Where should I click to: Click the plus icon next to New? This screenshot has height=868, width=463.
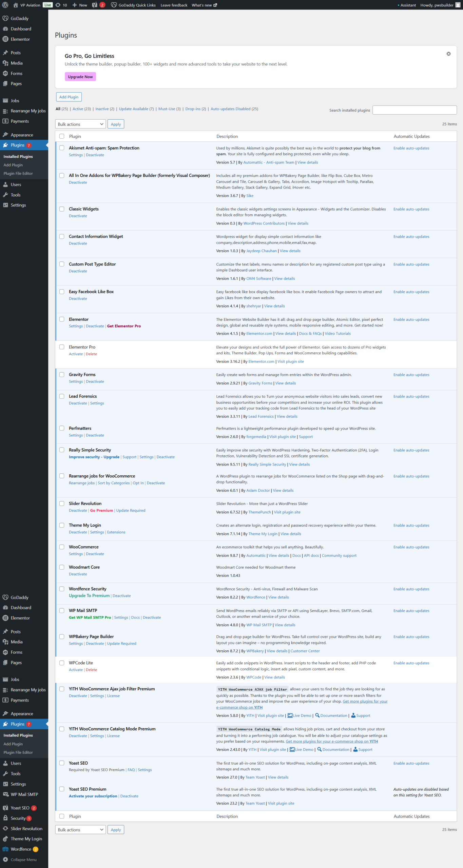pyautogui.click(x=75, y=5)
